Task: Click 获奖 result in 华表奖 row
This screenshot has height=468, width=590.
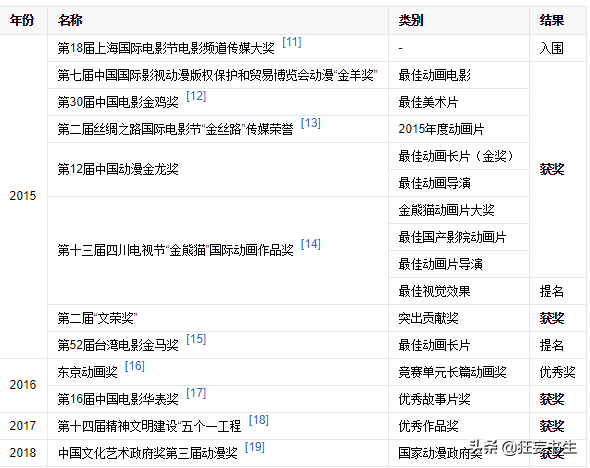Action: point(552,400)
